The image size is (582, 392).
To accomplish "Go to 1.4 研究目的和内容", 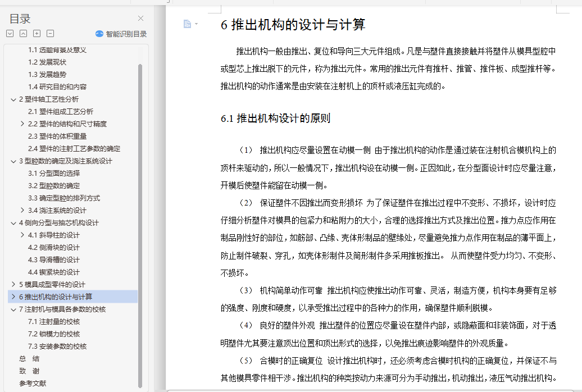I will [x=57, y=86].
